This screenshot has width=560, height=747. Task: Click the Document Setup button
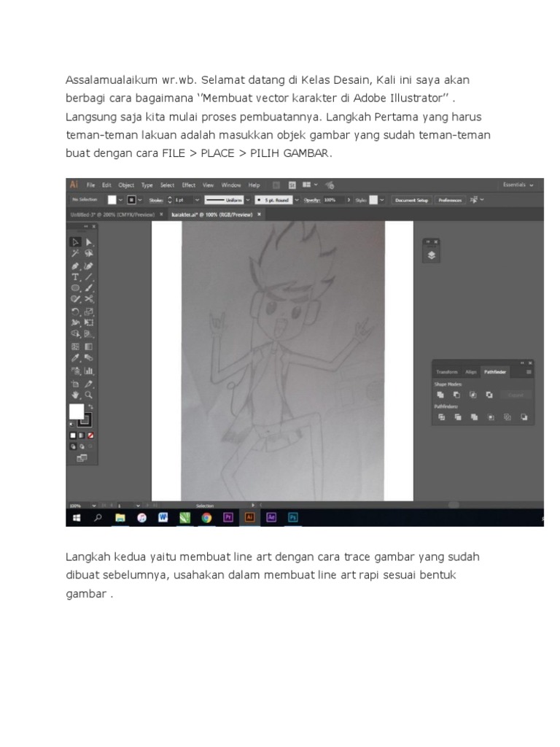(412, 199)
